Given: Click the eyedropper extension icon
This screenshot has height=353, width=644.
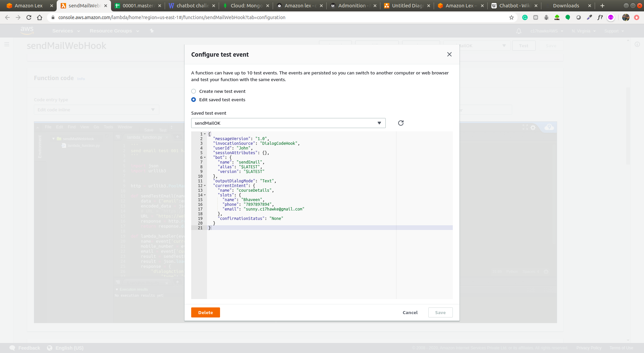Looking at the screenshot, I should [589, 17].
